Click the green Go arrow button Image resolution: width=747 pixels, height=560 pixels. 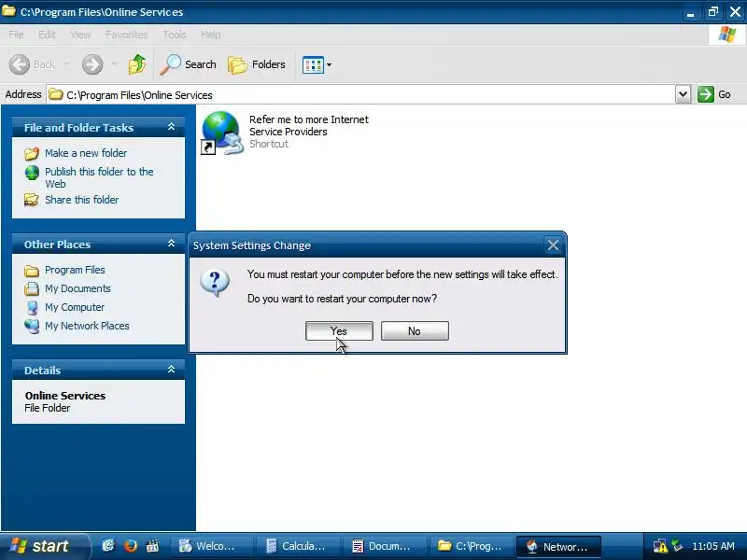(705, 94)
